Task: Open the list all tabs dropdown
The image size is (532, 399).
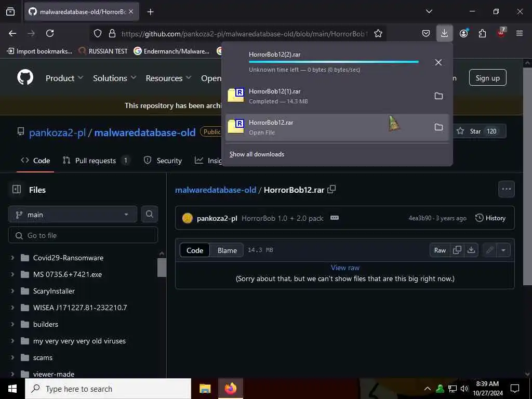Action: [x=429, y=11]
